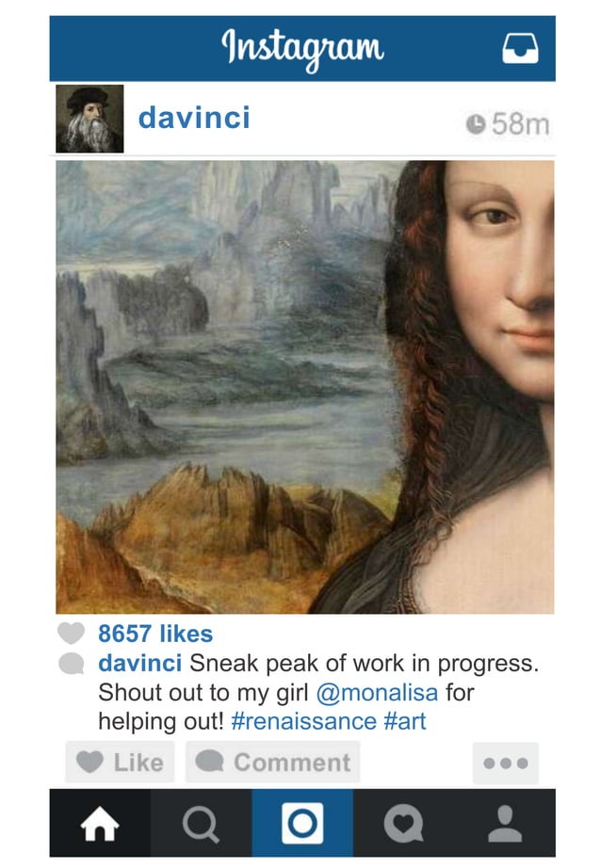Tap the Home tab icon
The height and width of the screenshot is (868, 601).
[100, 823]
